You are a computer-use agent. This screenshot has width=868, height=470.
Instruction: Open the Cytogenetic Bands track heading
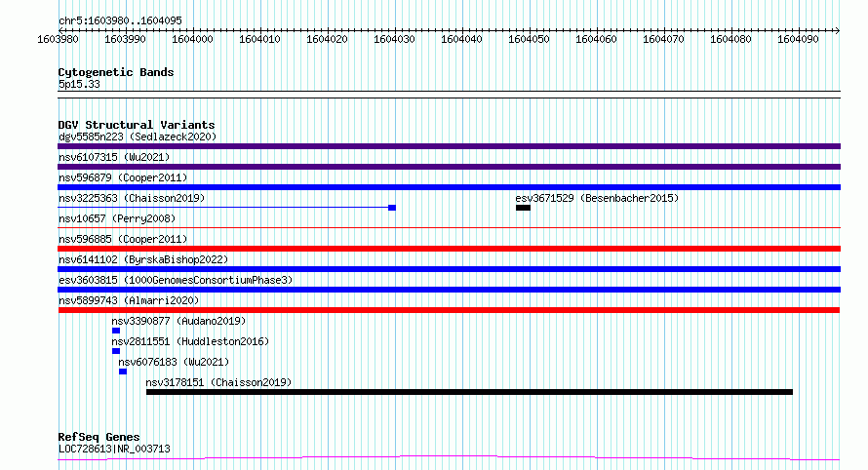(116, 72)
